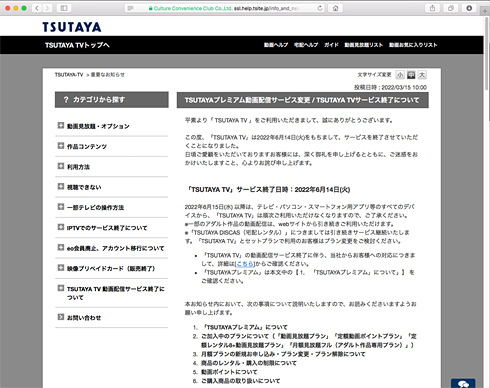This screenshot has width=490, height=388.
Task: Expand 動画見放題・オプション category
Action: [x=112, y=126]
